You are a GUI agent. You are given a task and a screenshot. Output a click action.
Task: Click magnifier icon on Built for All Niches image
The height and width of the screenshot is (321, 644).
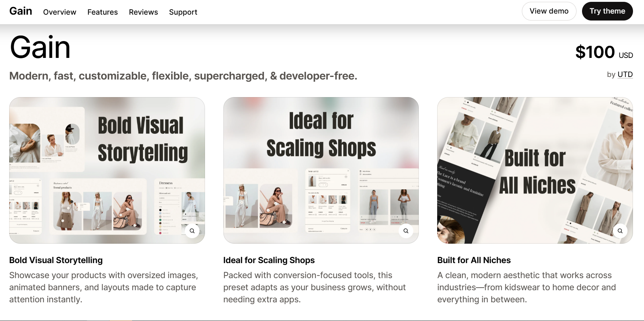(x=620, y=231)
